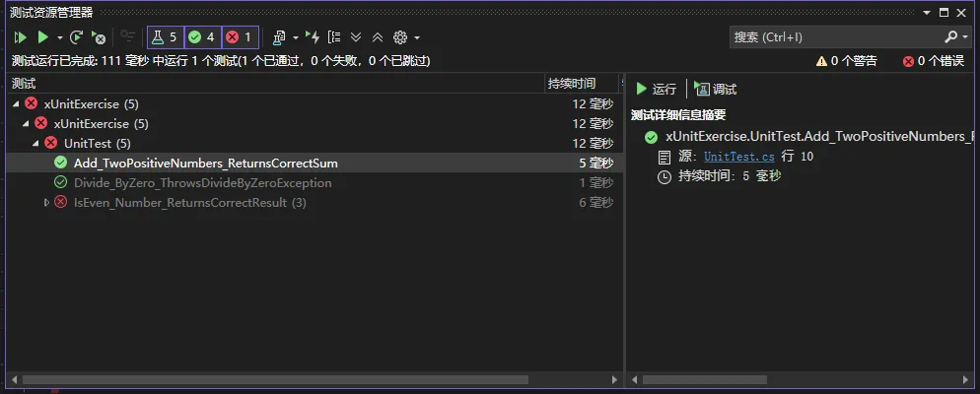Click the 0 个警告 warnings indicator
The width and height of the screenshot is (980, 394).
click(x=847, y=61)
